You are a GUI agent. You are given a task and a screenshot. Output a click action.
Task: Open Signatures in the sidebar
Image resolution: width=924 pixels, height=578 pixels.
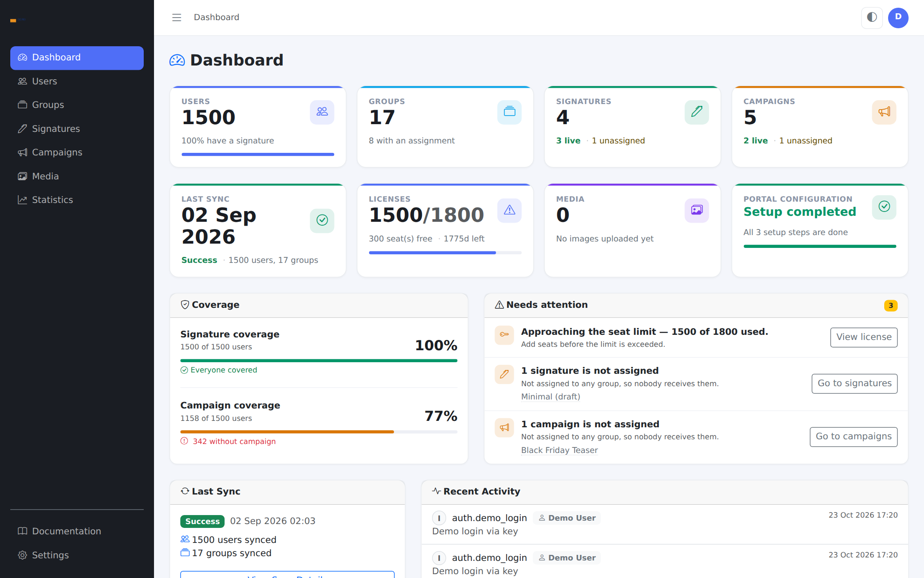pos(77,129)
